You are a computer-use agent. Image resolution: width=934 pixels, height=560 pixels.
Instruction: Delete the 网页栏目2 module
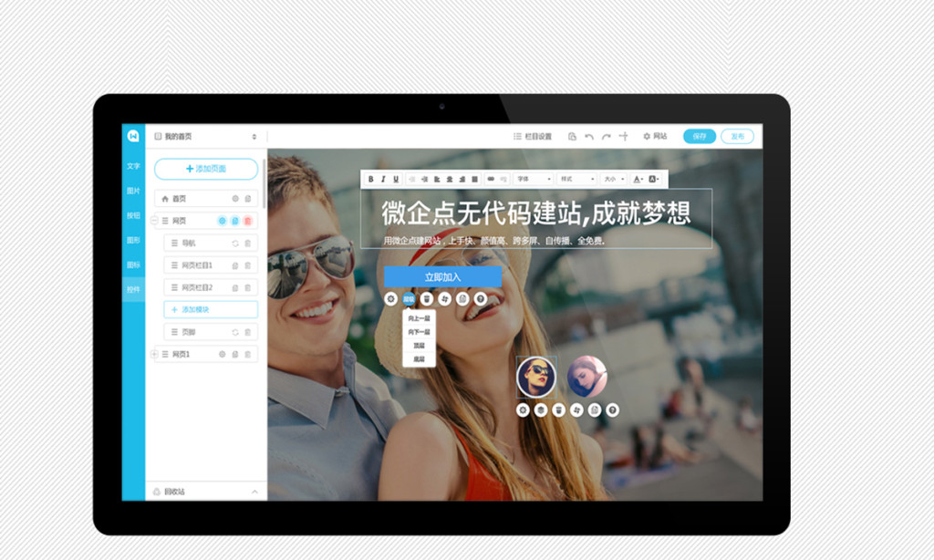248,287
